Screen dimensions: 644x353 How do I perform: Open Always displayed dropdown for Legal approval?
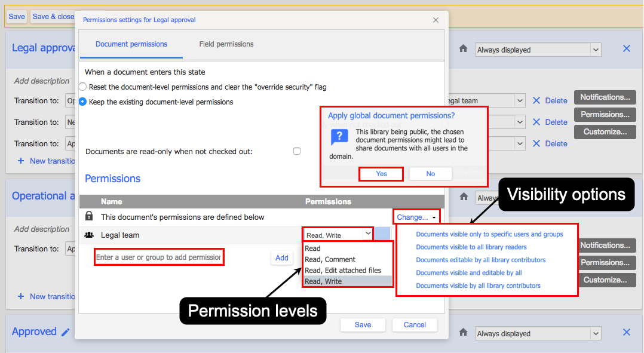[538, 50]
